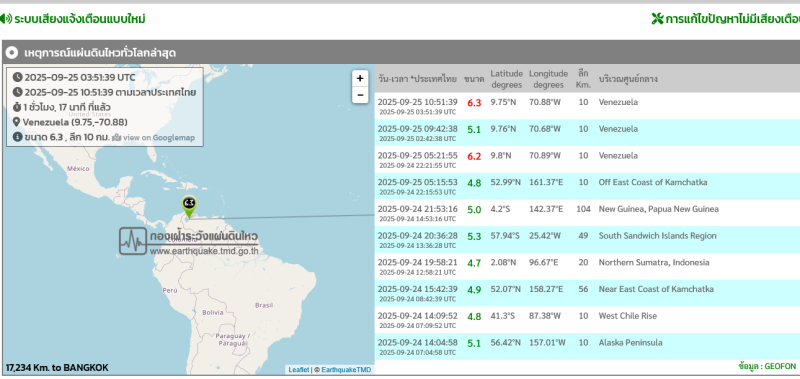This screenshot has height=379, width=800.
Task: Click México label on the map
Action: [79, 168]
